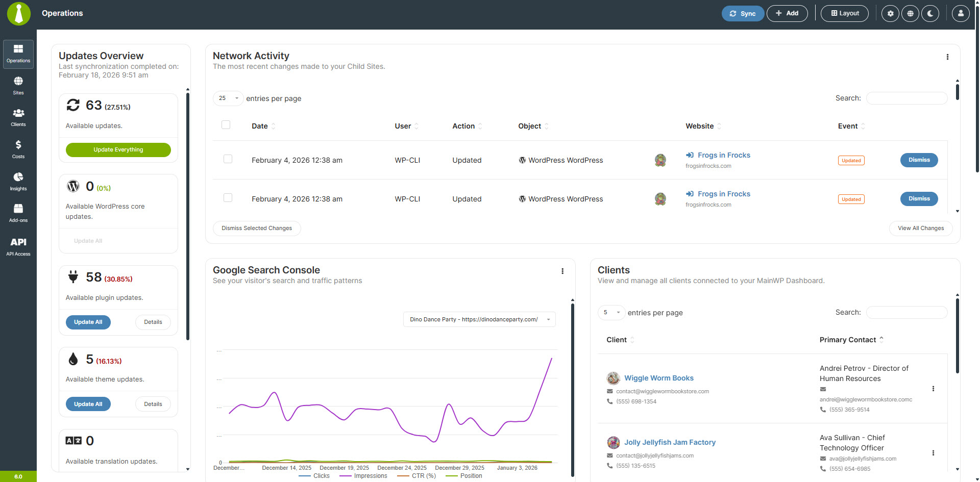This screenshot has width=980, height=482.
Task: Click the Network Activity search field
Action: (x=906, y=98)
